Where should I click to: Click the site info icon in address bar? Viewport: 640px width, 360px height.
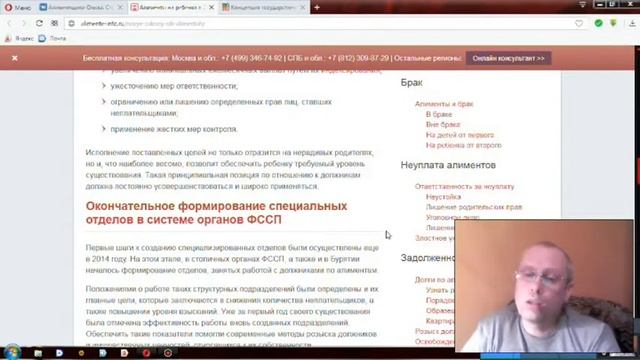(72, 24)
